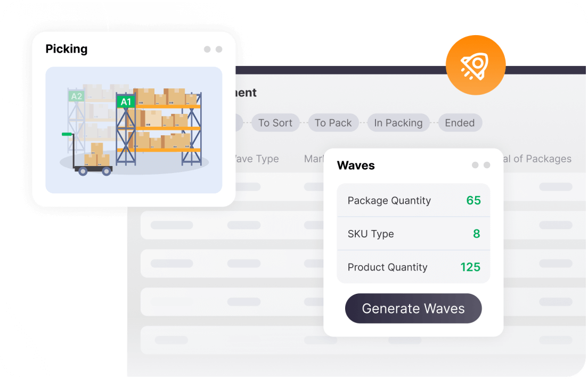The height and width of the screenshot is (379, 588).
Task: Open the In Packing status tab
Action: pyautogui.click(x=398, y=123)
